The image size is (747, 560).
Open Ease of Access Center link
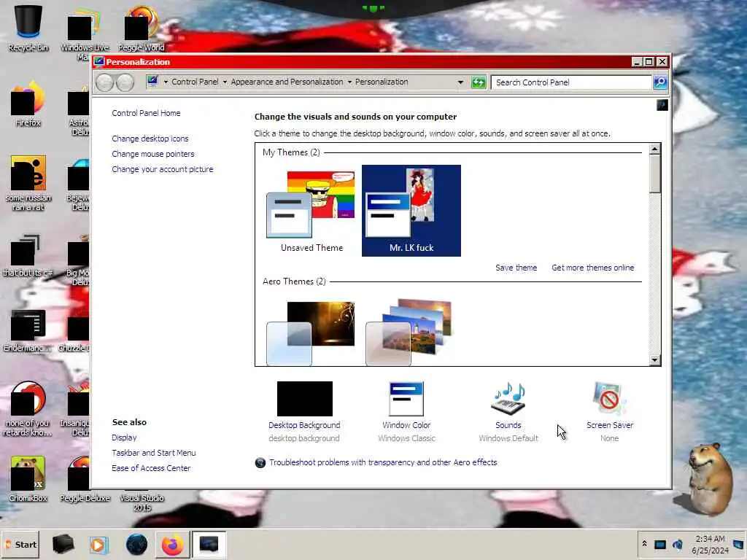coord(151,468)
